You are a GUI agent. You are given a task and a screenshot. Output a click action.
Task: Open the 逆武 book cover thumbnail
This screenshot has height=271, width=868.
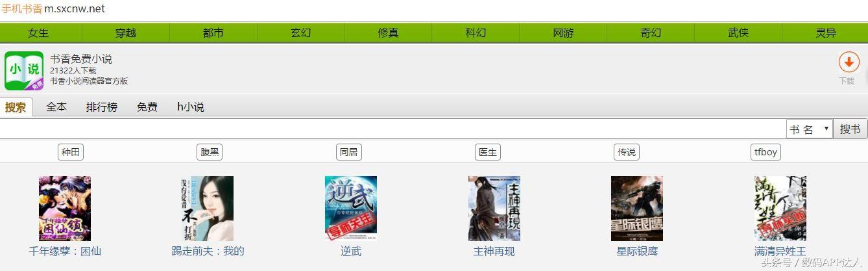pos(351,209)
